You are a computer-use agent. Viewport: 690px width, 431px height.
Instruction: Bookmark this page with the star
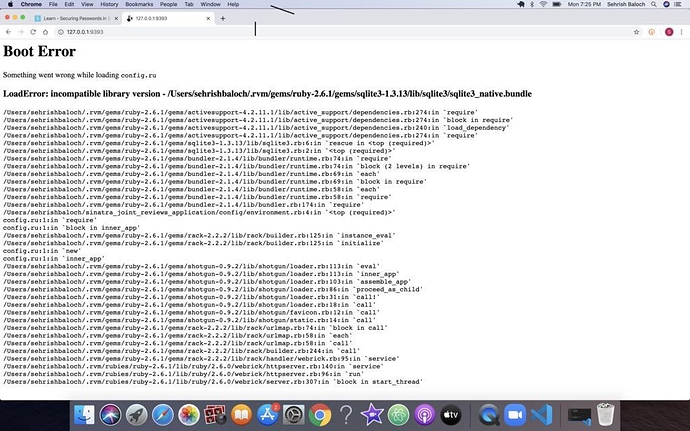(x=636, y=32)
